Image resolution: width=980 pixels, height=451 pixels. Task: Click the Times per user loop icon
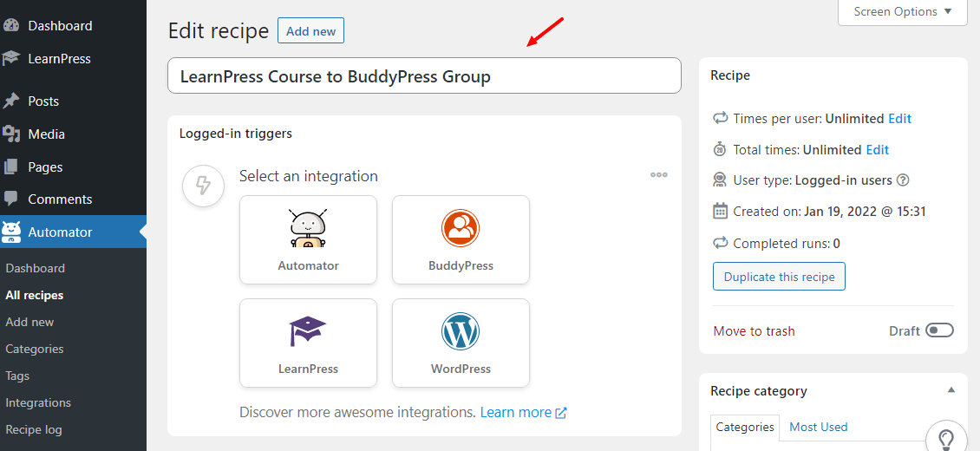(721, 118)
